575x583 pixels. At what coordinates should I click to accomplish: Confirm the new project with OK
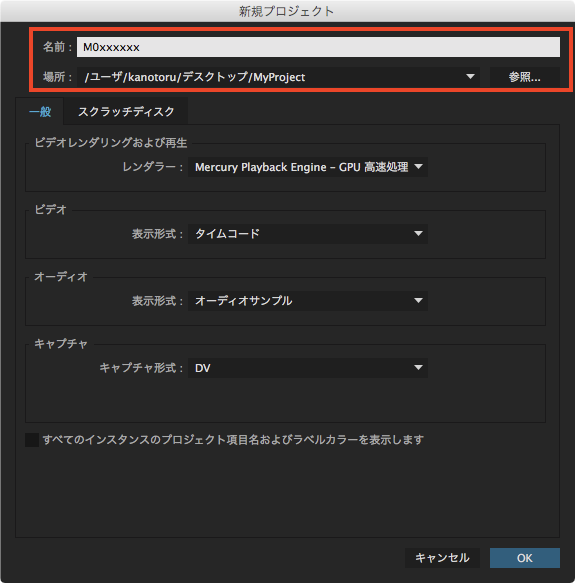point(524,558)
